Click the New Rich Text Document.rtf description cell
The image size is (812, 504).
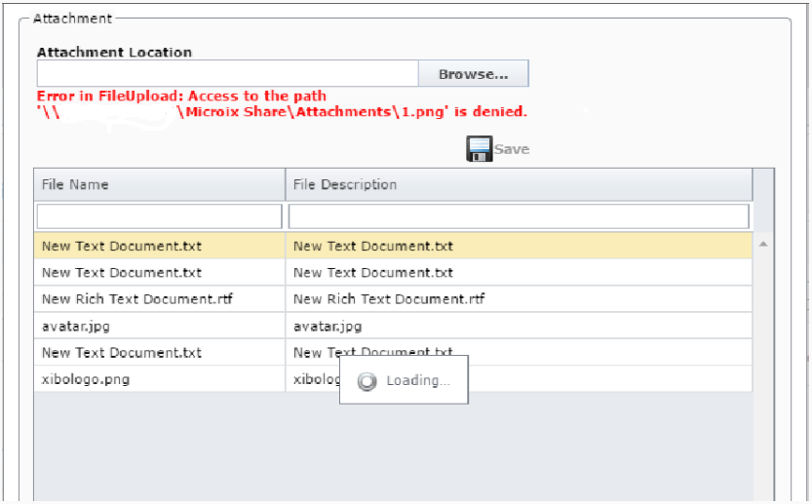[x=389, y=299]
